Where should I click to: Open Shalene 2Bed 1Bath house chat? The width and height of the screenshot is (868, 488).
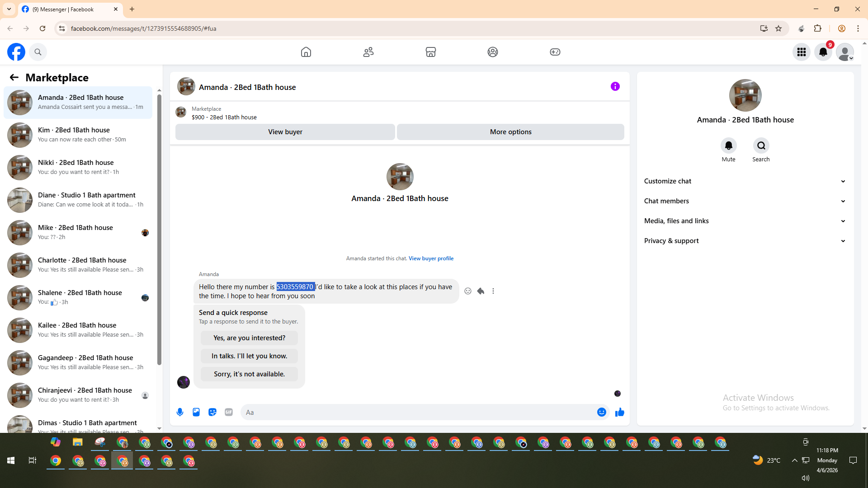(x=78, y=298)
